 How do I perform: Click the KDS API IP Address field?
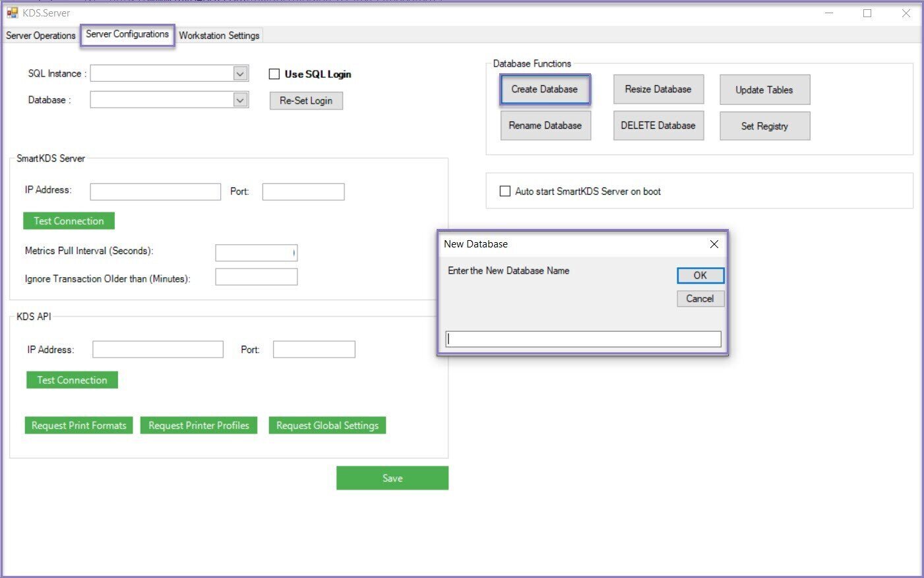pyautogui.click(x=158, y=350)
